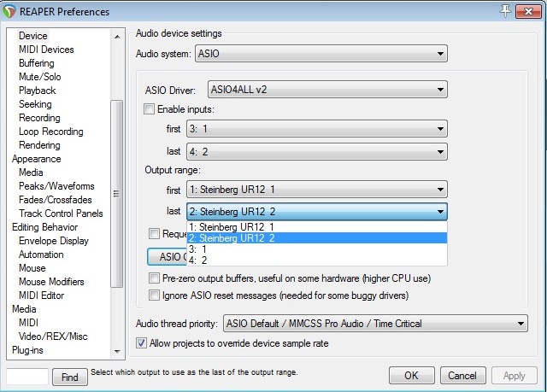This screenshot has height=392, width=547.
Task: Select MIDI under Media category
Action: pyautogui.click(x=28, y=323)
